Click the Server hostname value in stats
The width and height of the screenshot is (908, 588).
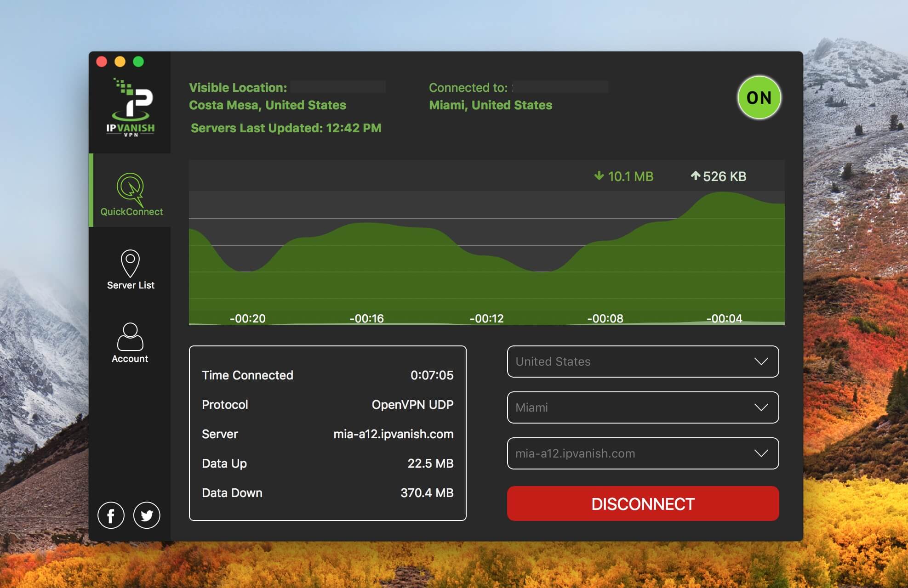pyautogui.click(x=393, y=434)
